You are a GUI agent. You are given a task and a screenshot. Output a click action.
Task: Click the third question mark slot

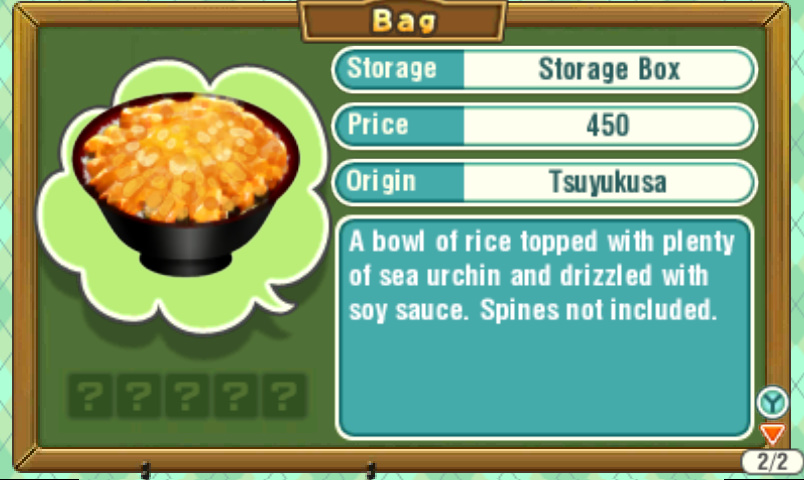tap(187, 395)
